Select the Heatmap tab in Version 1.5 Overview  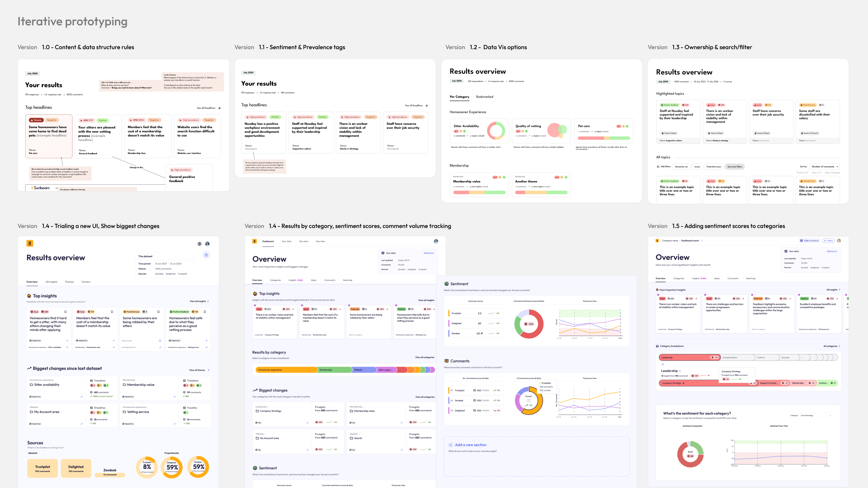(x=751, y=278)
